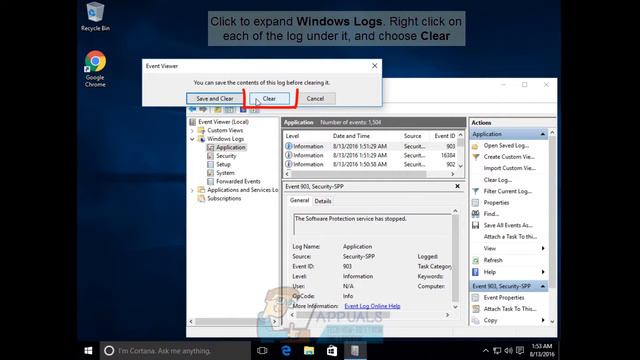Launch Microsoft Edge from taskbar

coord(286,351)
